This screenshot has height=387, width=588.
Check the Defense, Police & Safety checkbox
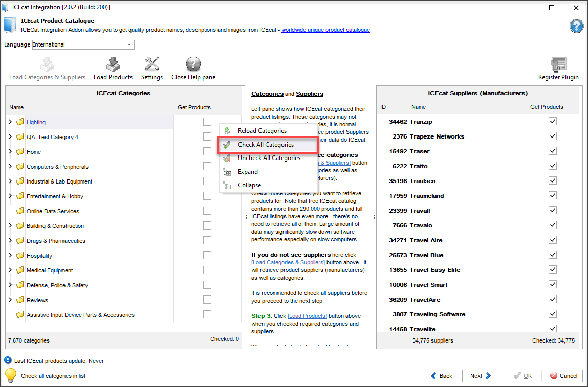[207, 285]
